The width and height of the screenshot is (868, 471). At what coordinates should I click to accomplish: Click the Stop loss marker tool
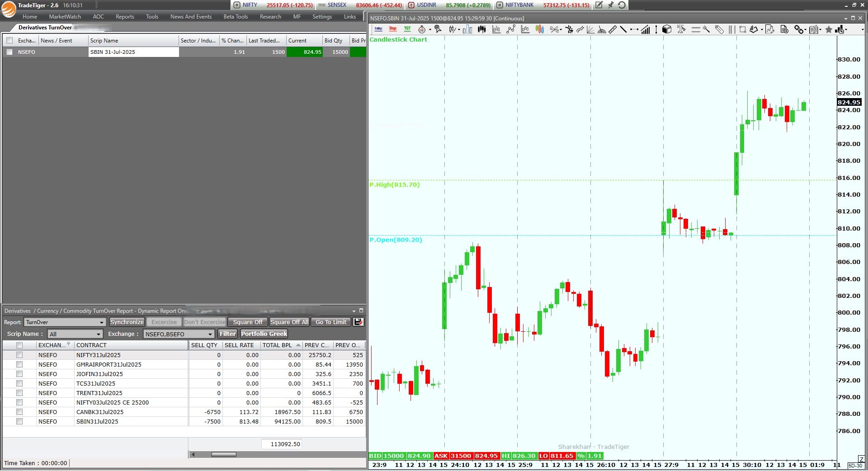393,29
